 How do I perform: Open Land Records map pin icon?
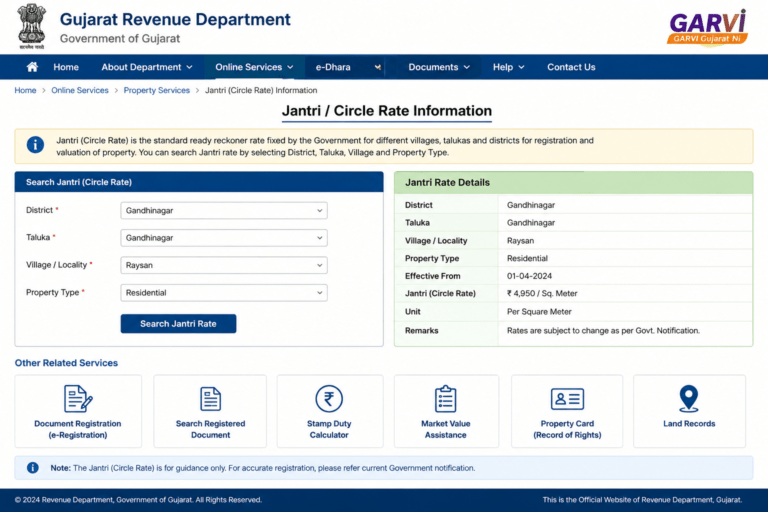(689, 399)
